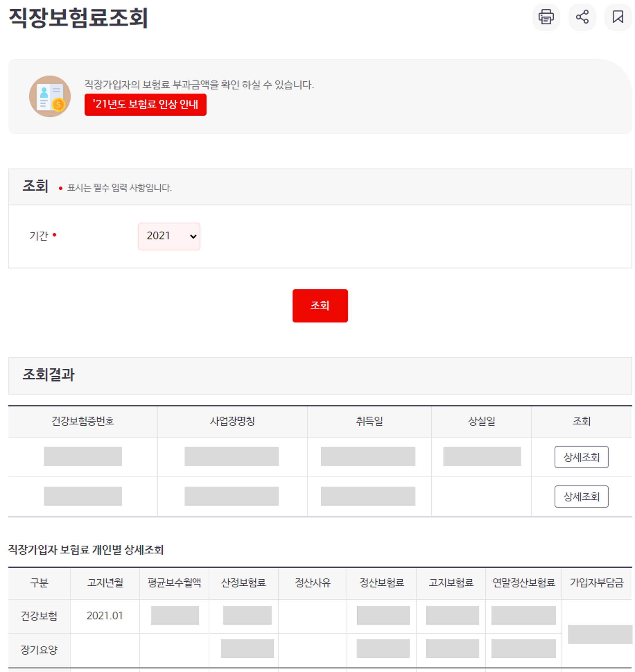The width and height of the screenshot is (635, 672).
Task: Click the 가입자부담금 column header
Action: pyautogui.click(x=596, y=583)
